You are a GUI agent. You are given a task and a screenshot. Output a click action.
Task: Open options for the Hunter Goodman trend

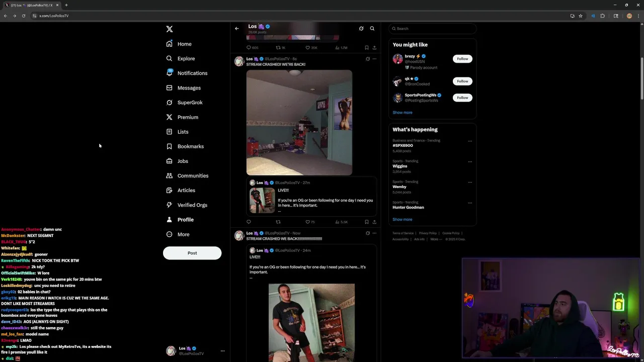pyautogui.click(x=470, y=203)
